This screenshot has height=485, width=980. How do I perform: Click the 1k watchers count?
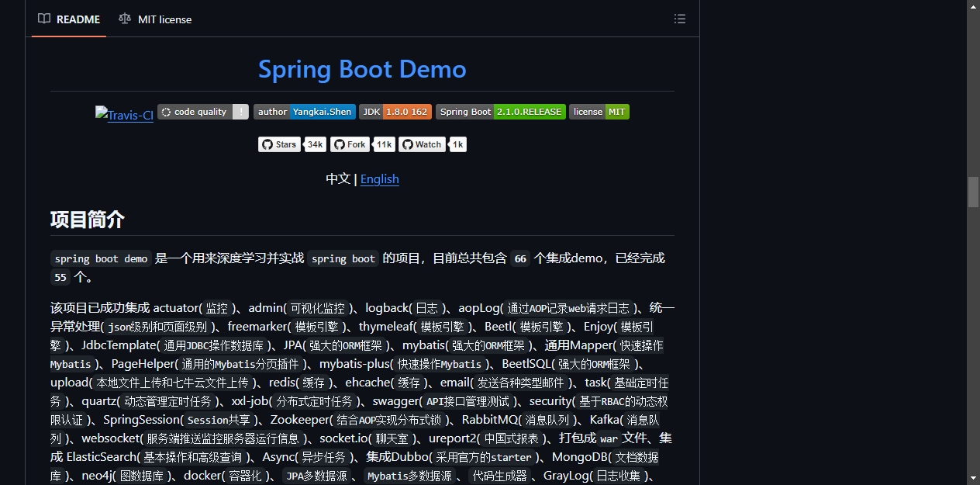click(457, 144)
